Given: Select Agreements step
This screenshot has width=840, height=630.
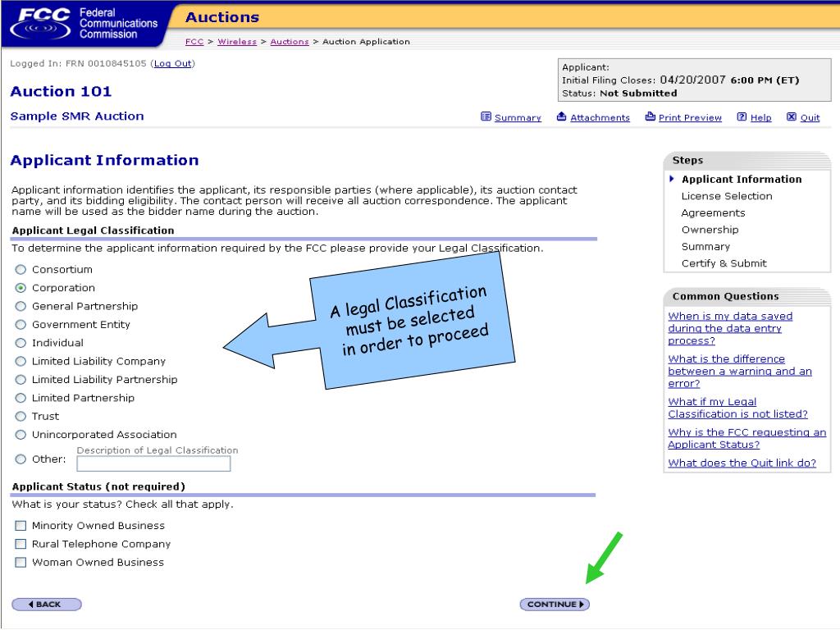Looking at the screenshot, I should click(x=713, y=213).
